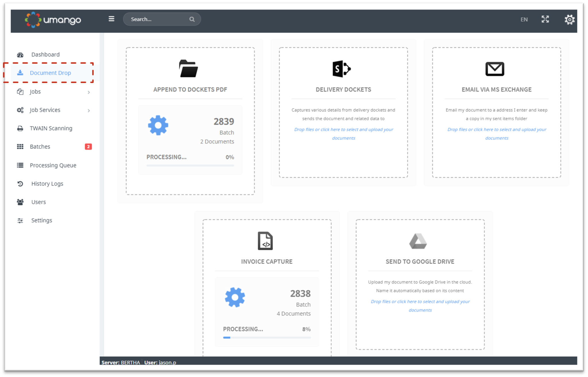Navigate to the Dashboard menu item
This screenshot has width=588, height=377.
click(x=45, y=54)
